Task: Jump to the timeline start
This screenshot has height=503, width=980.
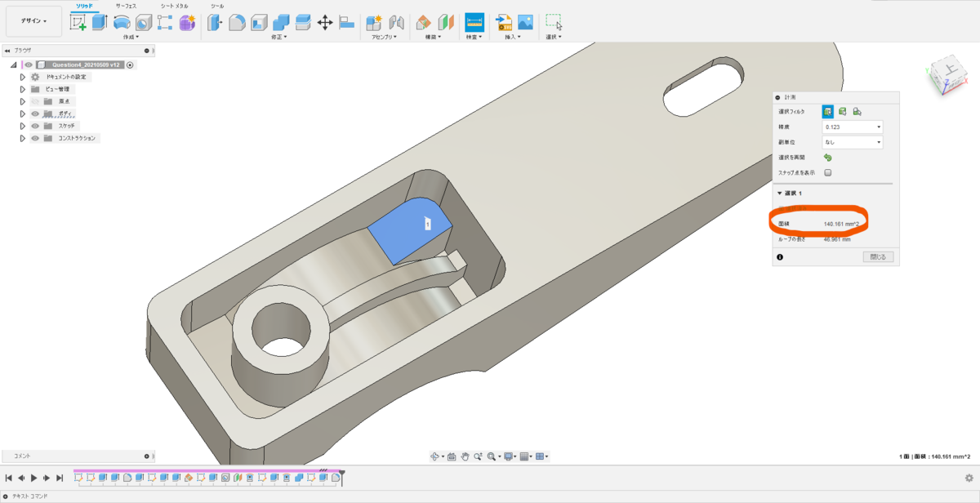Action: [8, 478]
